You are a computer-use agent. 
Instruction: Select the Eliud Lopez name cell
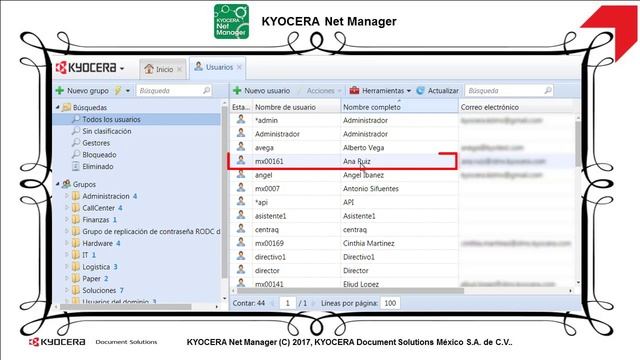coord(361,284)
